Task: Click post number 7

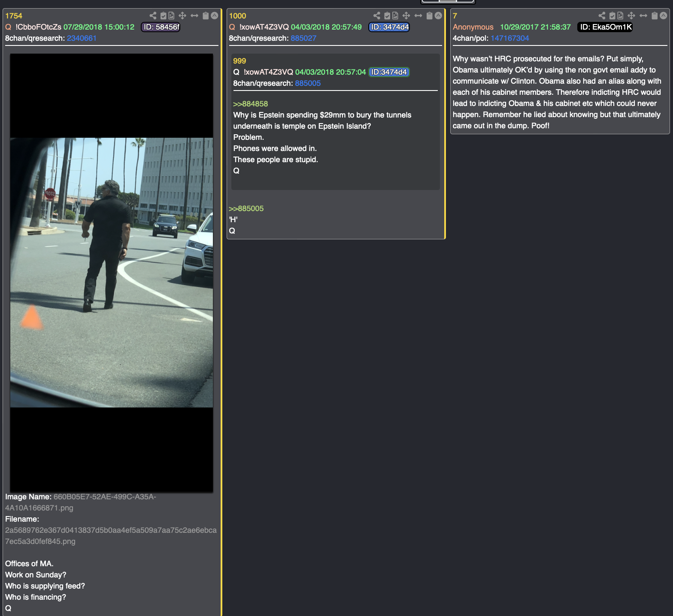Action: 455,16
